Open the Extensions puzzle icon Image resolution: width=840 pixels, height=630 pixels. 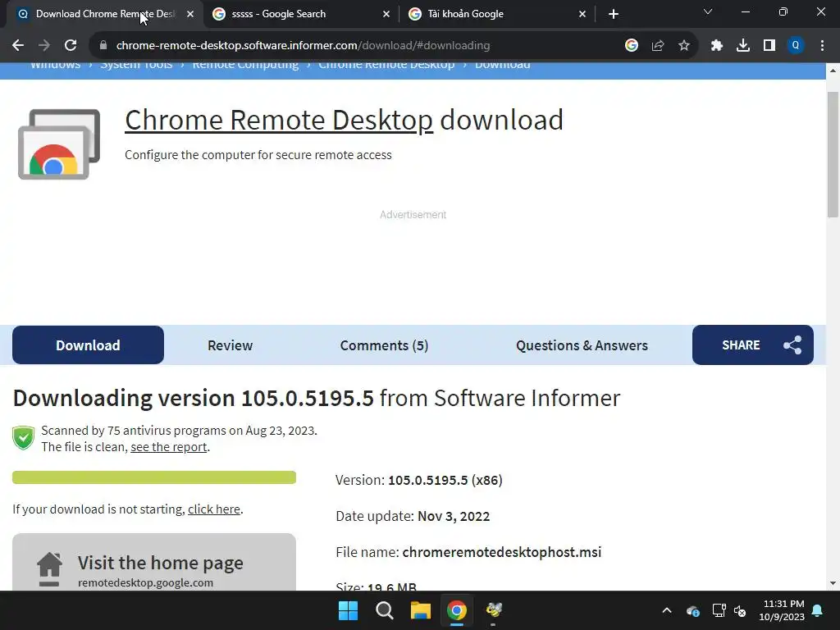[717, 46]
